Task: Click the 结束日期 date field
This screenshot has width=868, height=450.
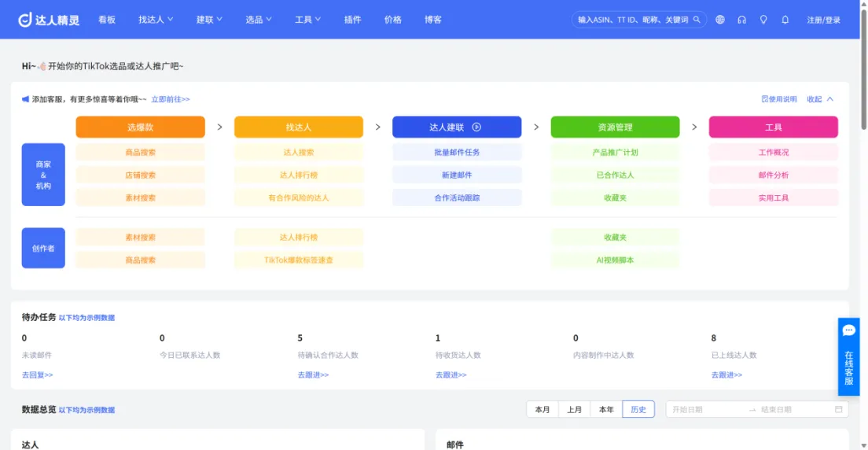Action: coord(794,410)
